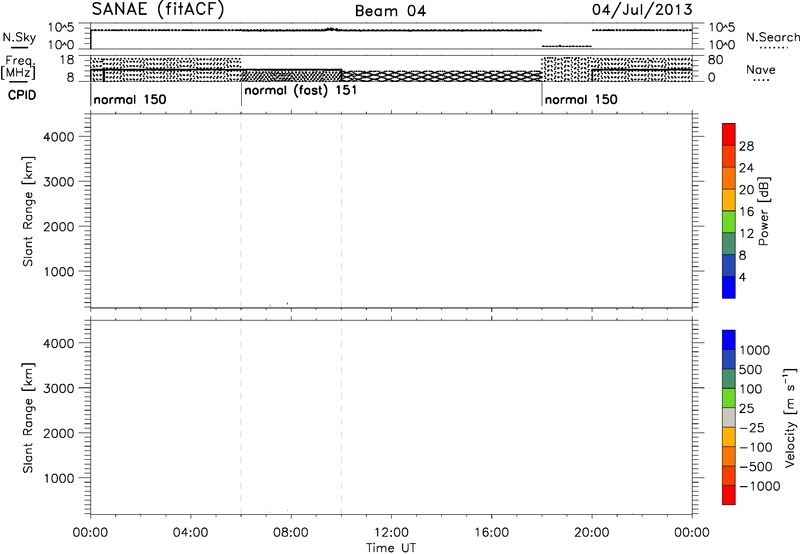Screen dimensions: 800x554
Task: Click the N.Sky legend label
Action: click(x=19, y=38)
